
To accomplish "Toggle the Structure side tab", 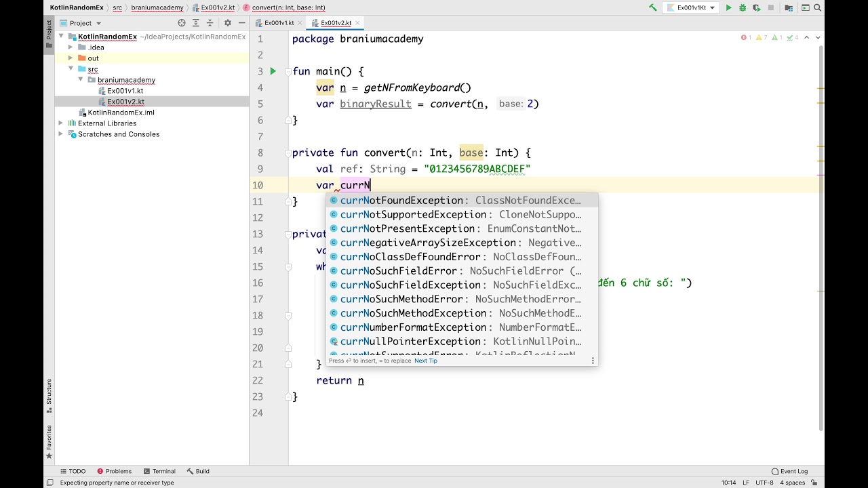I will tap(49, 395).
